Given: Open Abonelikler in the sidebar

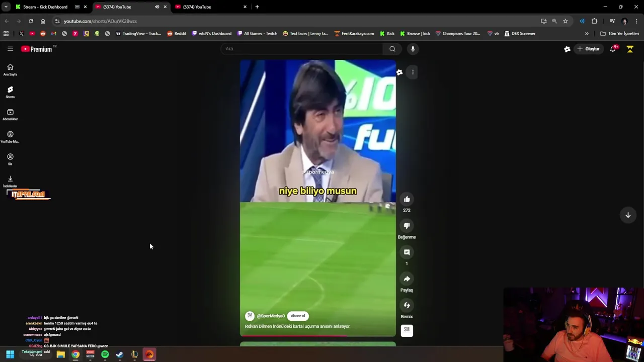Looking at the screenshot, I should 10,115.
